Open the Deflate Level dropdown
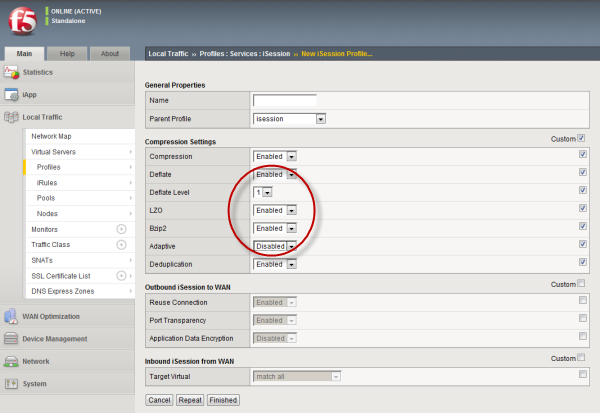The width and height of the screenshot is (600, 413). tap(263, 192)
